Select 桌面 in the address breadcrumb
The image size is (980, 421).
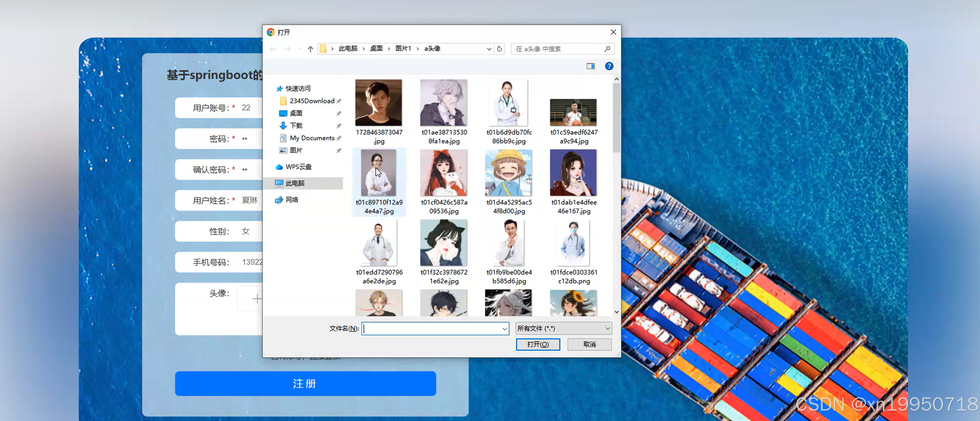pos(376,49)
